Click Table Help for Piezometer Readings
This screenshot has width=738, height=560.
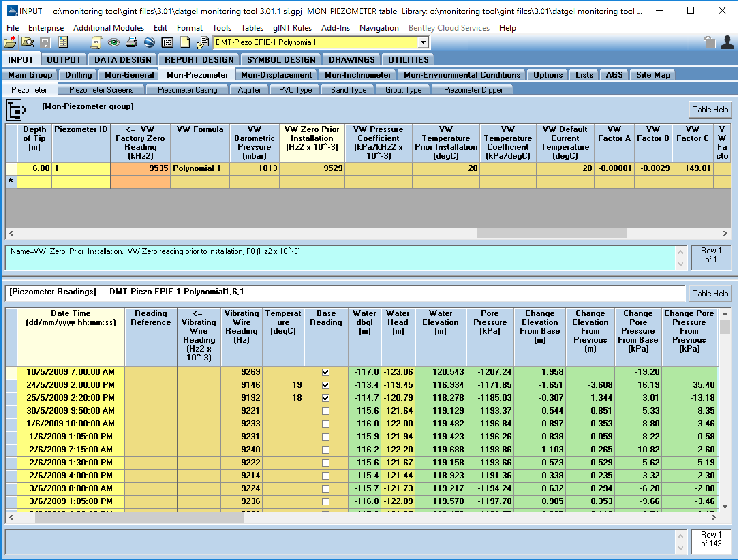coord(710,294)
